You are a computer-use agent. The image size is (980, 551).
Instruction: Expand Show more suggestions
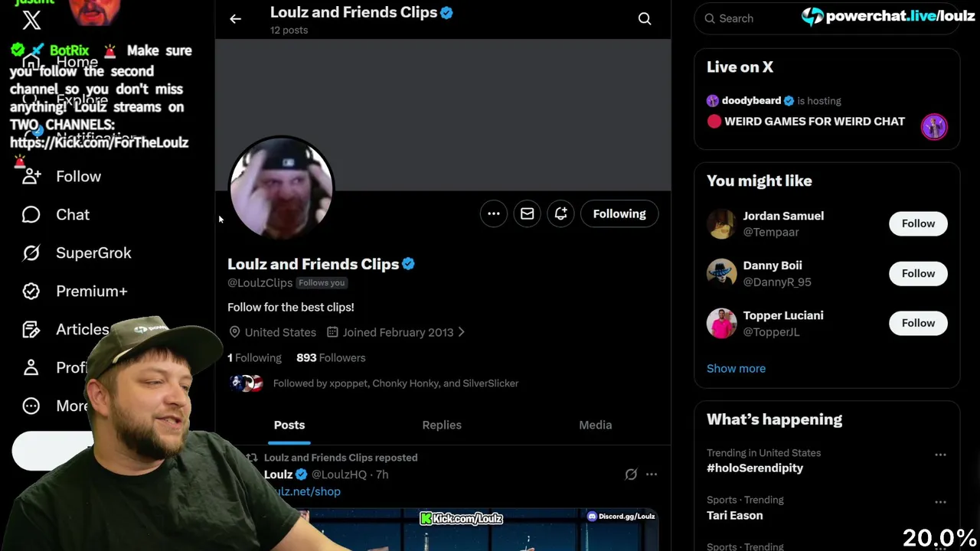[736, 368]
